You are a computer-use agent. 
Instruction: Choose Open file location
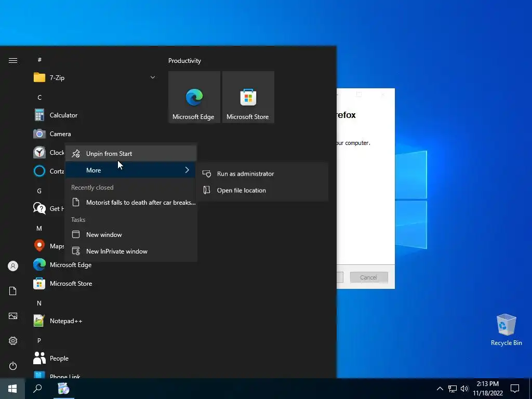point(262,190)
